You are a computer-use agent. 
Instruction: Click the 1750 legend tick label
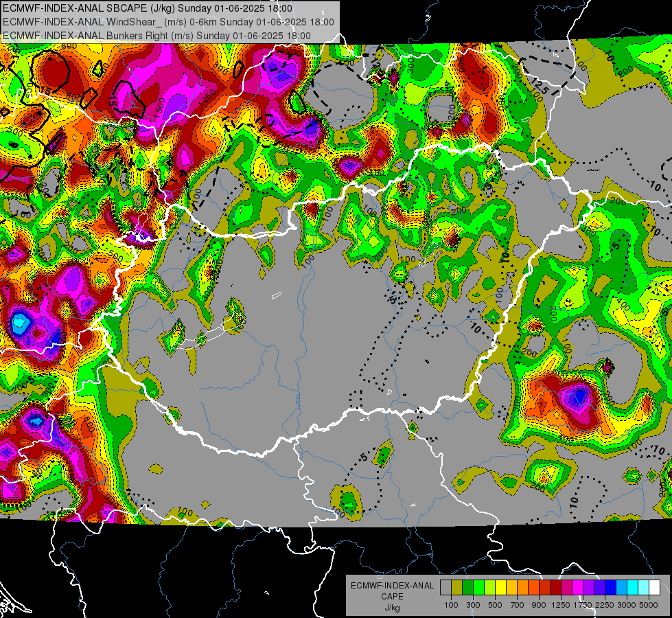(583, 605)
